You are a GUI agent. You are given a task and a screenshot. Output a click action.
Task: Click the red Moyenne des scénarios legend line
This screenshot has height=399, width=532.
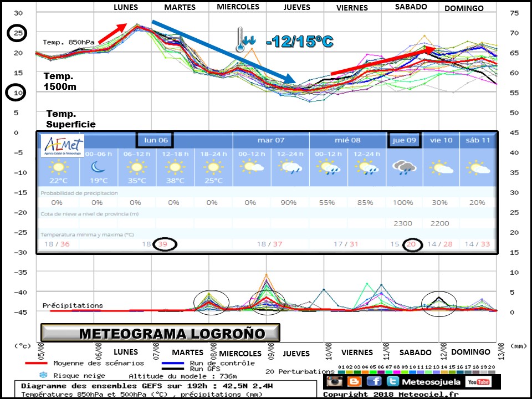tap(36, 363)
